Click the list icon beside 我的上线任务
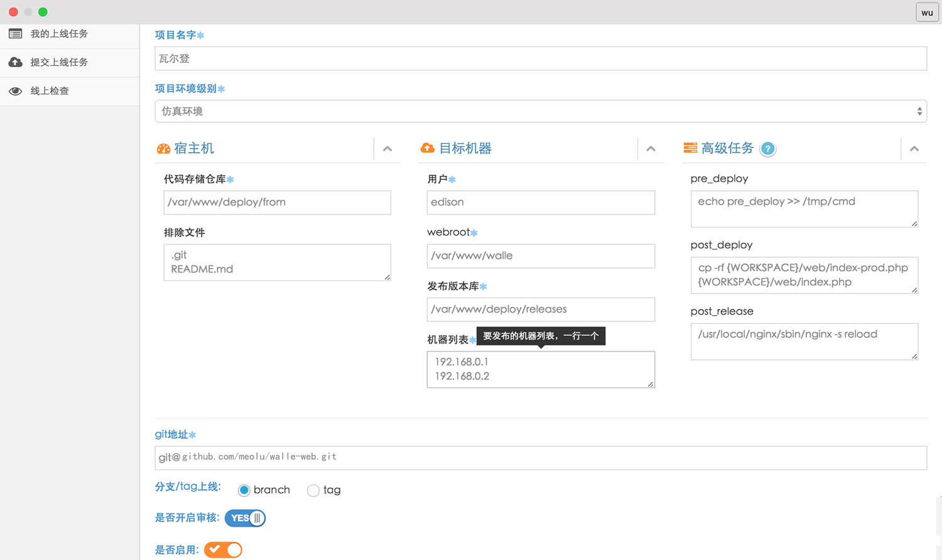This screenshot has height=560, width=942. (15, 34)
